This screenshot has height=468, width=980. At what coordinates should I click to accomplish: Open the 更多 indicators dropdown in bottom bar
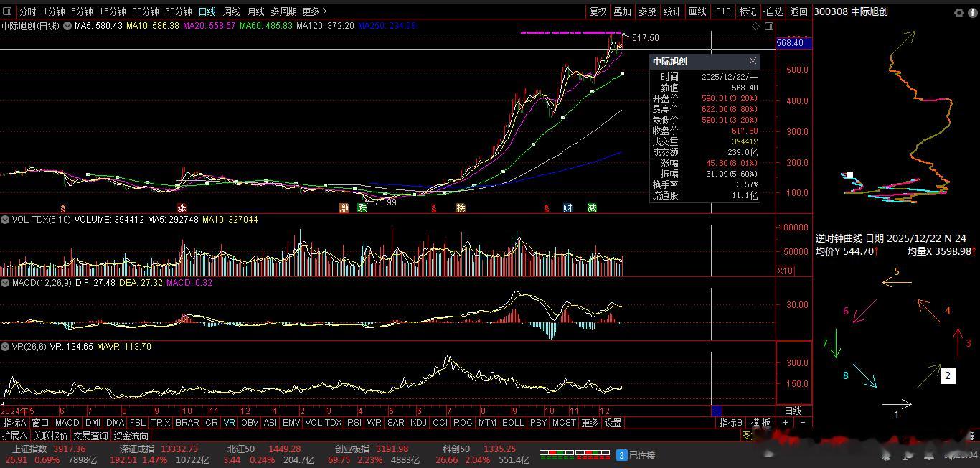590,423
